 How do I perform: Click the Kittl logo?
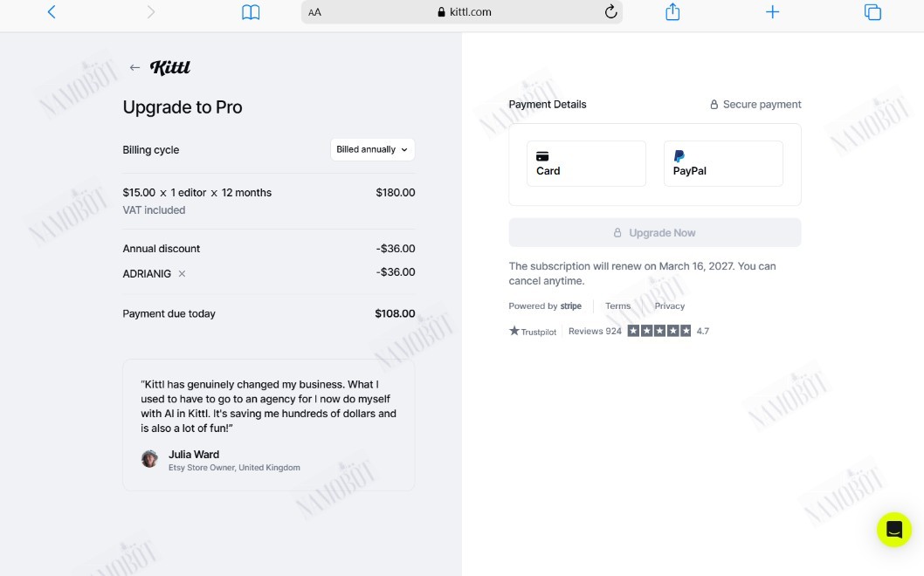[170, 68]
